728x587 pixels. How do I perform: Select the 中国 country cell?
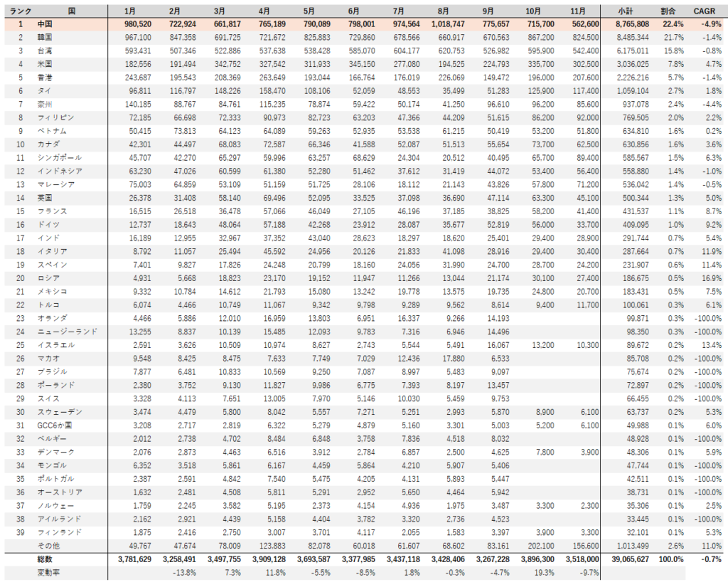click(47, 24)
